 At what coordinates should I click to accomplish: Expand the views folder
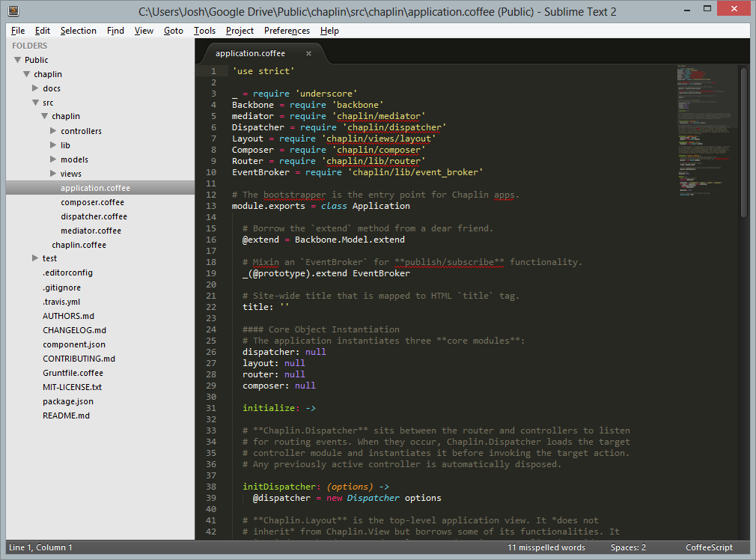click(53, 174)
